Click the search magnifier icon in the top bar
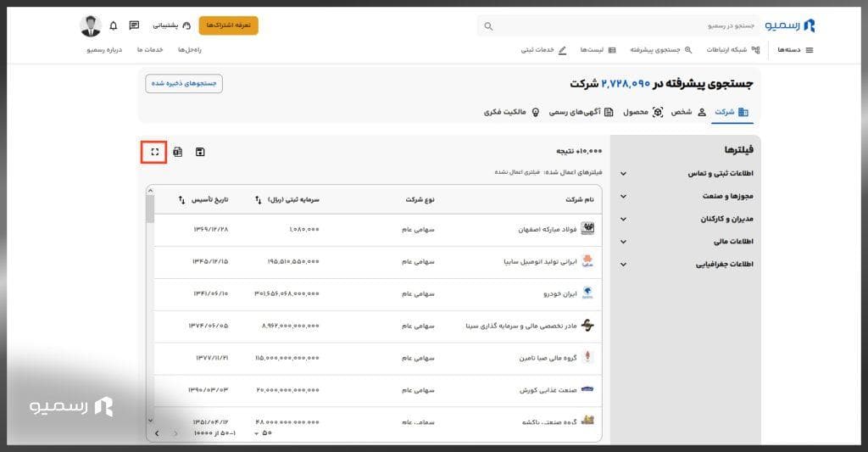This screenshot has width=868, height=452. 488,26
